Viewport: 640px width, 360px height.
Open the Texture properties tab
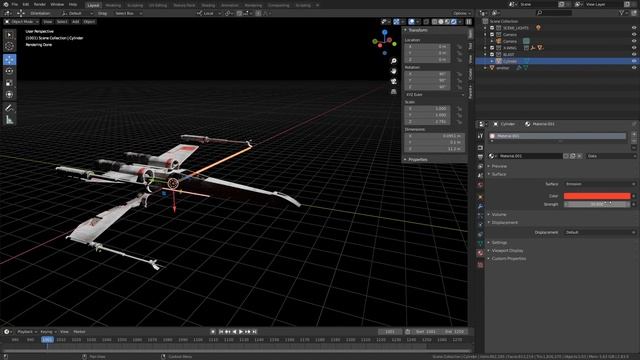pos(480,264)
